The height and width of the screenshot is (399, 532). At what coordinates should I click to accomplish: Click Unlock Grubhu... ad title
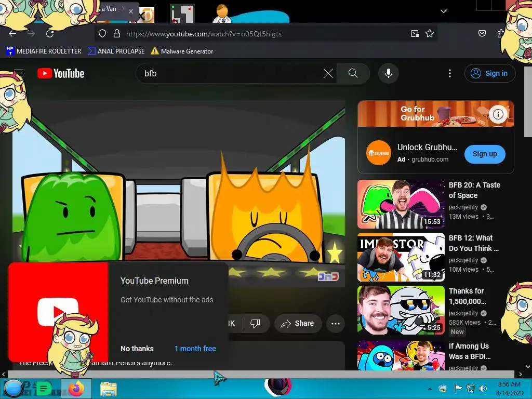pos(427,147)
